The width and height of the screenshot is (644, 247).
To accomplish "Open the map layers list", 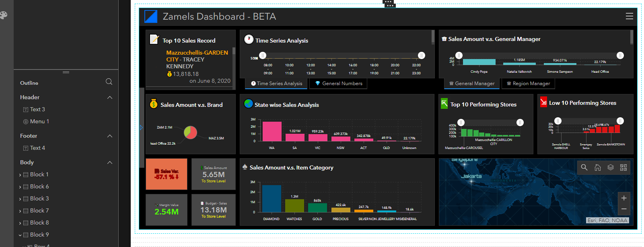I will [611, 167].
